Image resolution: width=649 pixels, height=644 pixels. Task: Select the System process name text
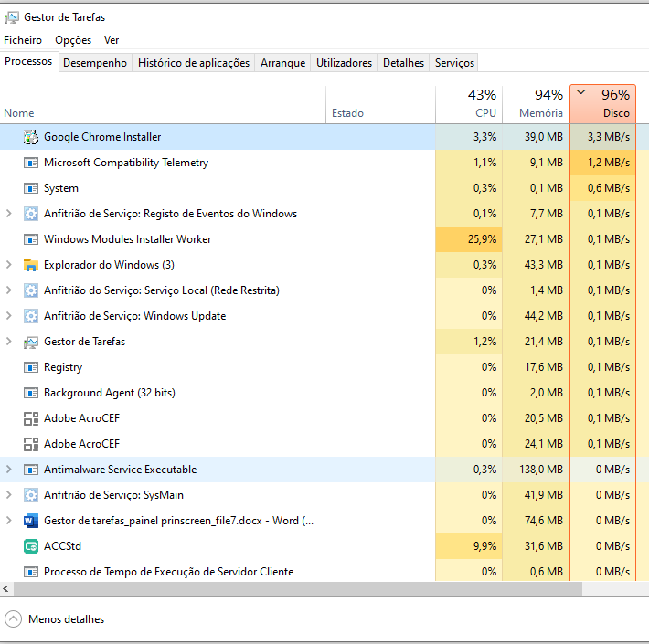pos(61,188)
